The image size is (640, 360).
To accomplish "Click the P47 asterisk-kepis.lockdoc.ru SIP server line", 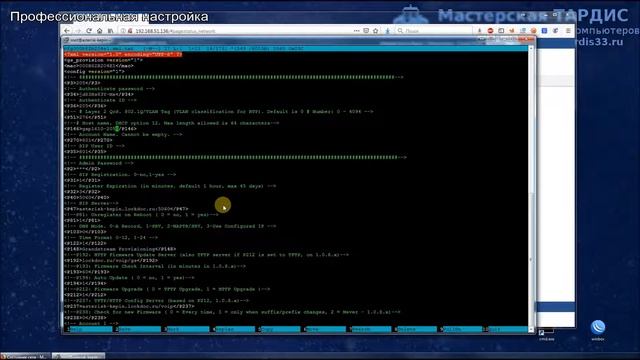I will tap(126, 209).
